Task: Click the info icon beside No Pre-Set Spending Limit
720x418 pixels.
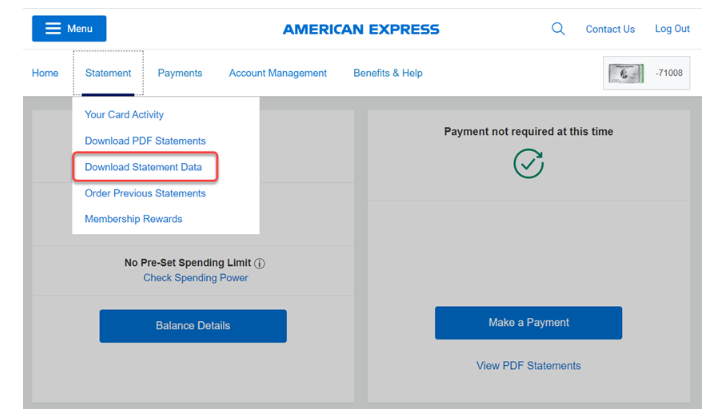Action: [x=260, y=264]
